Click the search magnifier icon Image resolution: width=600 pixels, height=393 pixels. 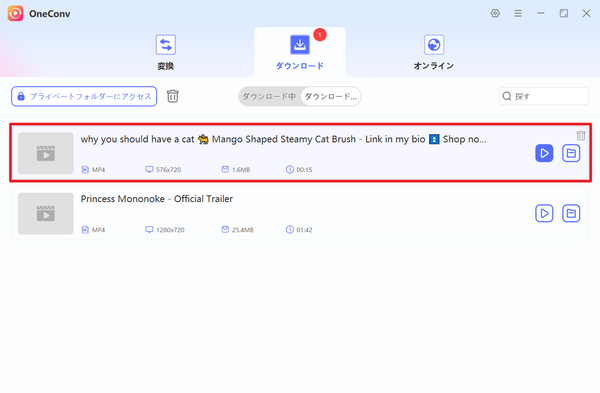point(507,96)
